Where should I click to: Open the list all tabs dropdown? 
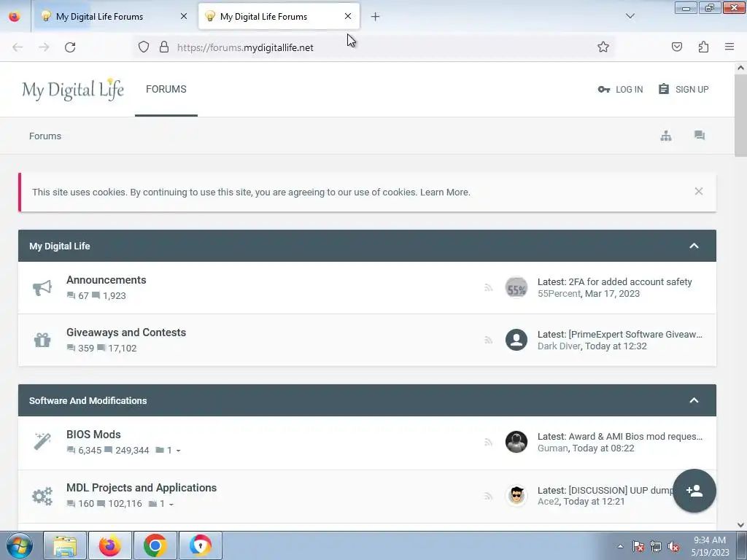(630, 16)
